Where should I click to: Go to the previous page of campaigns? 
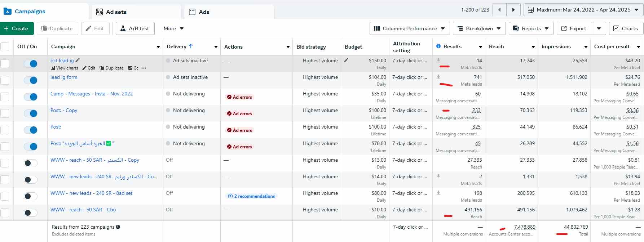tap(499, 10)
